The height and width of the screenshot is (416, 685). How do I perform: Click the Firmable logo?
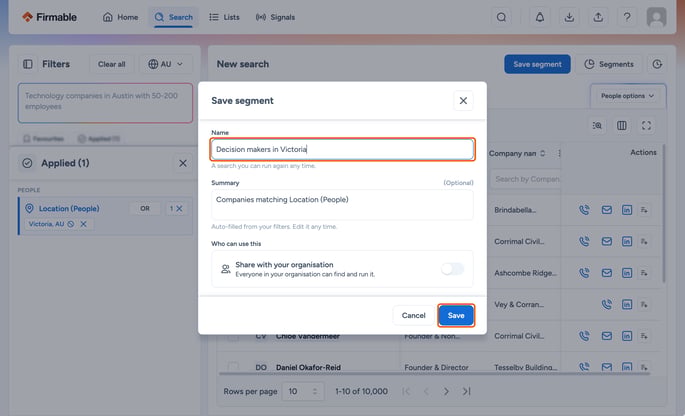coord(49,17)
